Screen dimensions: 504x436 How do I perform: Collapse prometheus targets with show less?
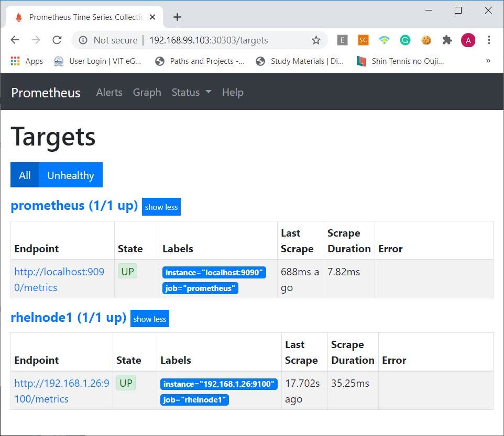tap(161, 207)
